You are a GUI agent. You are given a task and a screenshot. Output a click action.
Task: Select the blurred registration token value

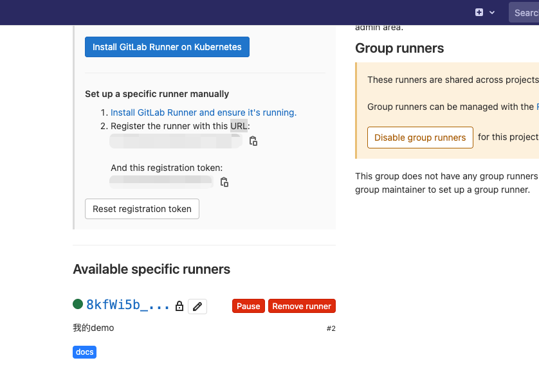click(161, 182)
